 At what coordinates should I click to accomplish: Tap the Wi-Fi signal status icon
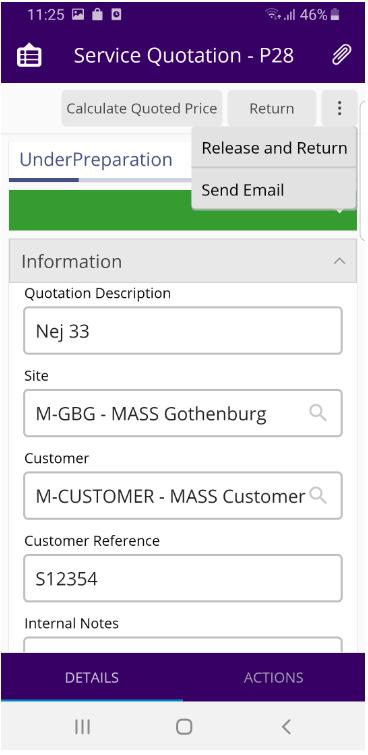(273, 15)
